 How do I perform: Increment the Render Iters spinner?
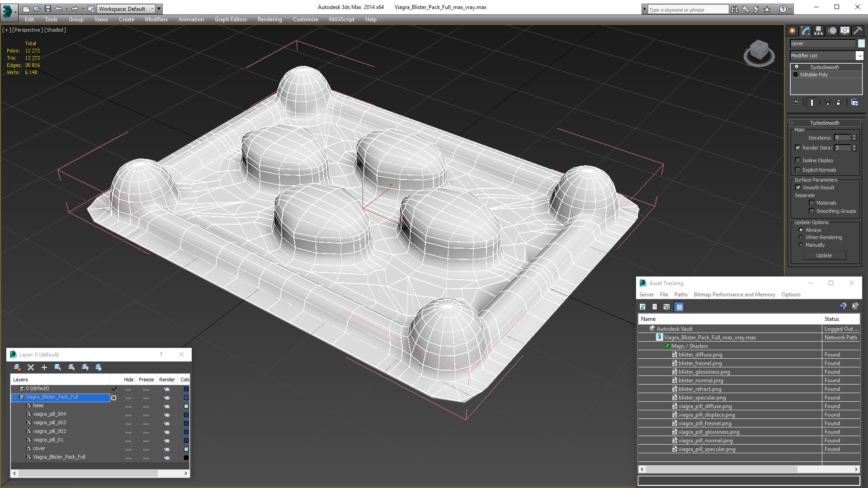tap(854, 146)
